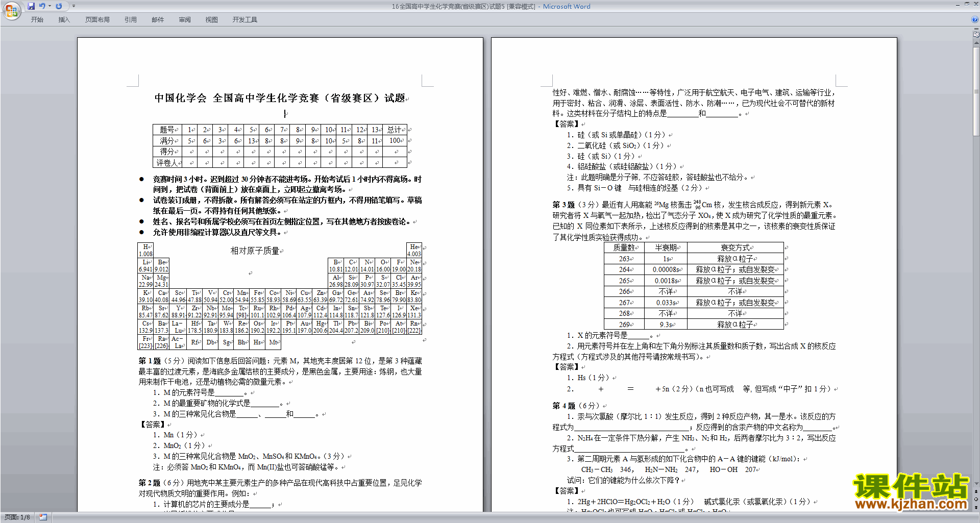This screenshot has width=980, height=523.
Task: Click the He 4.003 periodic table cell
Action: click(x=414, y=250)
